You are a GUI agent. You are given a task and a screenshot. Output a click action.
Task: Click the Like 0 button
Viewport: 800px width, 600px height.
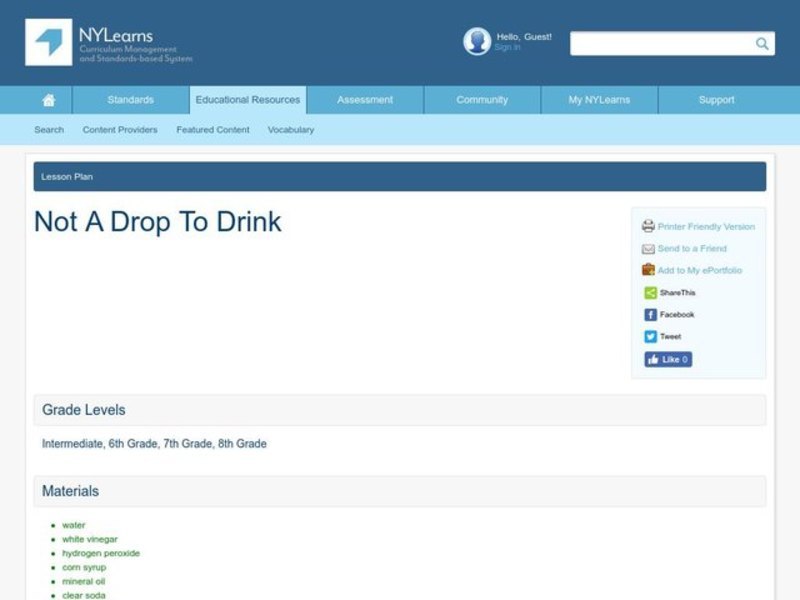coord(667,359)
